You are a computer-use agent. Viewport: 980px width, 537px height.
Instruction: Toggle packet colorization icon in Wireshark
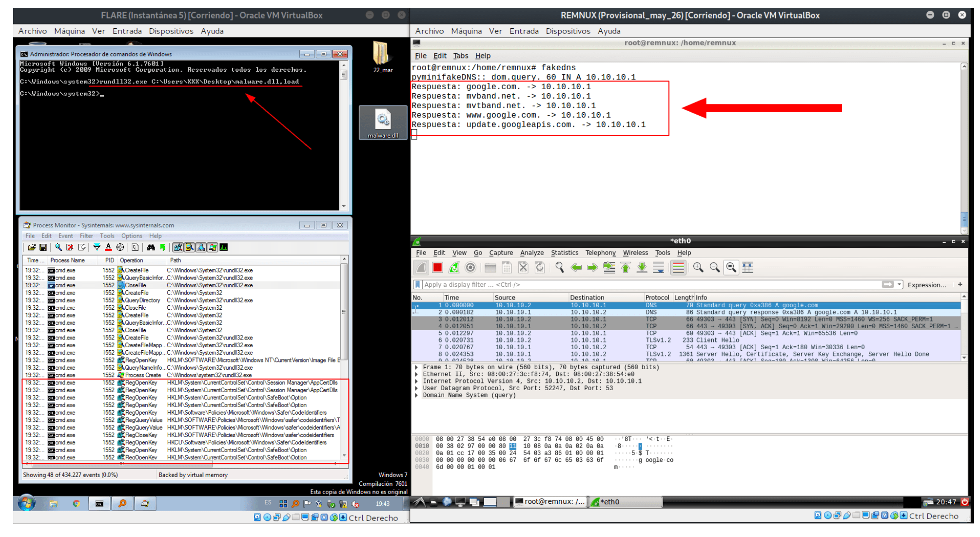point(678,268)
